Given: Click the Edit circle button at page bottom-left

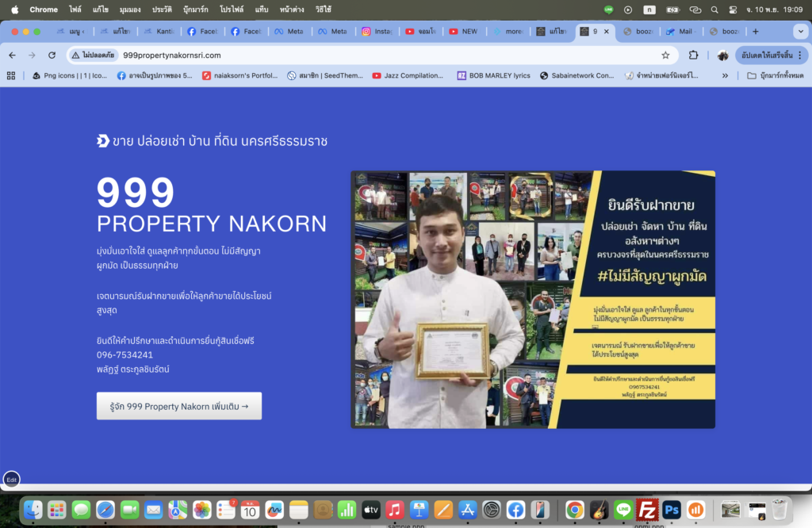Looking at the screenshot, I should pos(11,479).
